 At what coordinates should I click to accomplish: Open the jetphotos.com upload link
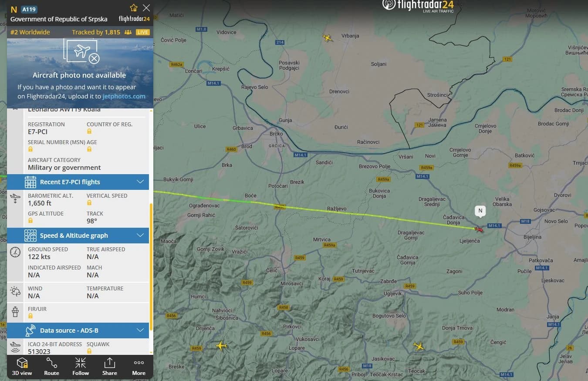click(124, 96)
